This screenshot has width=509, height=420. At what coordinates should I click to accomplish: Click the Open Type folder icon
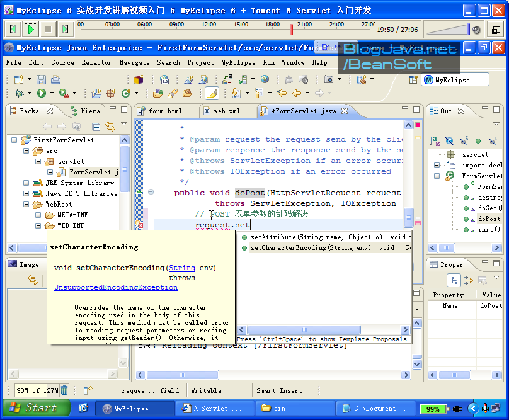click(x=158, y=93)
